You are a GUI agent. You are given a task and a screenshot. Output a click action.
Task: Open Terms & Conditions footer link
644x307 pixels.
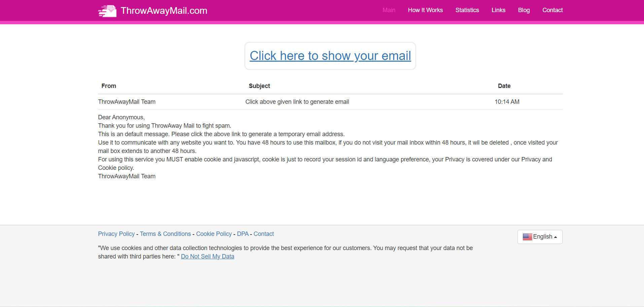pos(165,234)
